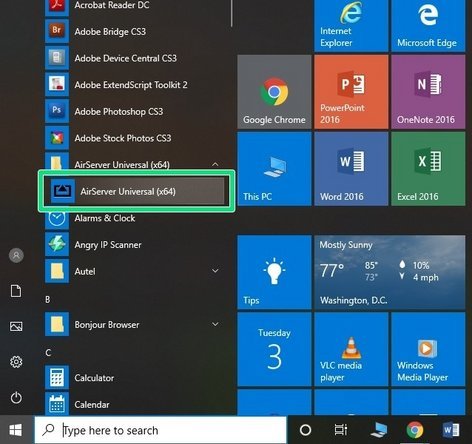472x444 pixels.
Task: Open Cortana from the taskbar
Action: click(305, 430)
